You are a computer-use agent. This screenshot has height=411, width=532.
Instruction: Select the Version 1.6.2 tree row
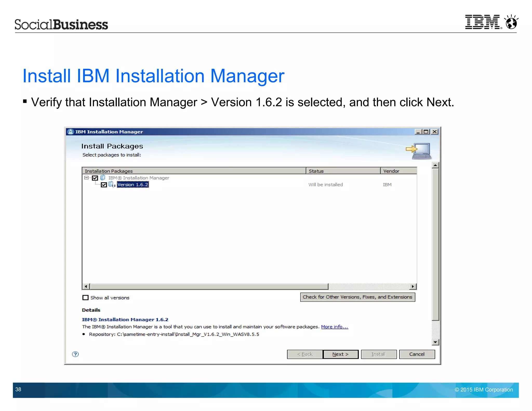click(x=133, y=184)
